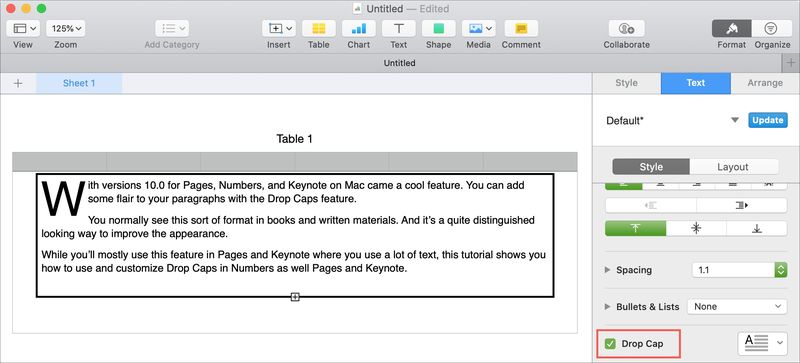Open the Media dropdown in toolbar
Viewport: 800px width, 363px height.
click(x=479, y=29)
